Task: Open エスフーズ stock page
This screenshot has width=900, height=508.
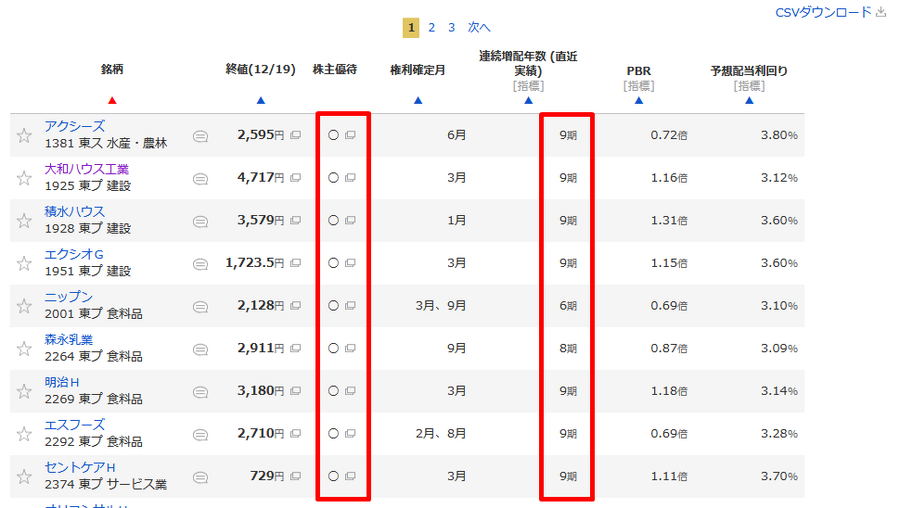Action: 75,425
